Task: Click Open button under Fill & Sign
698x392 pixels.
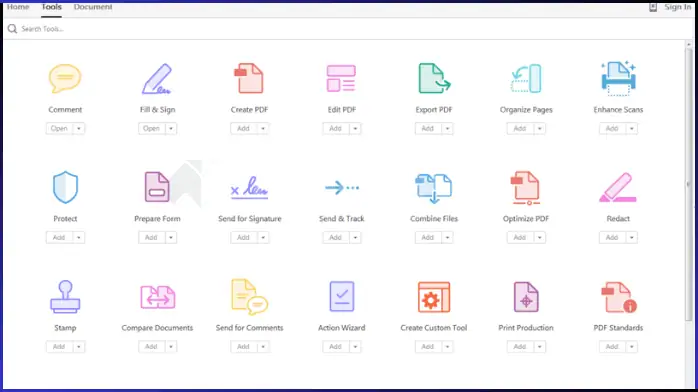Action: 151,129
